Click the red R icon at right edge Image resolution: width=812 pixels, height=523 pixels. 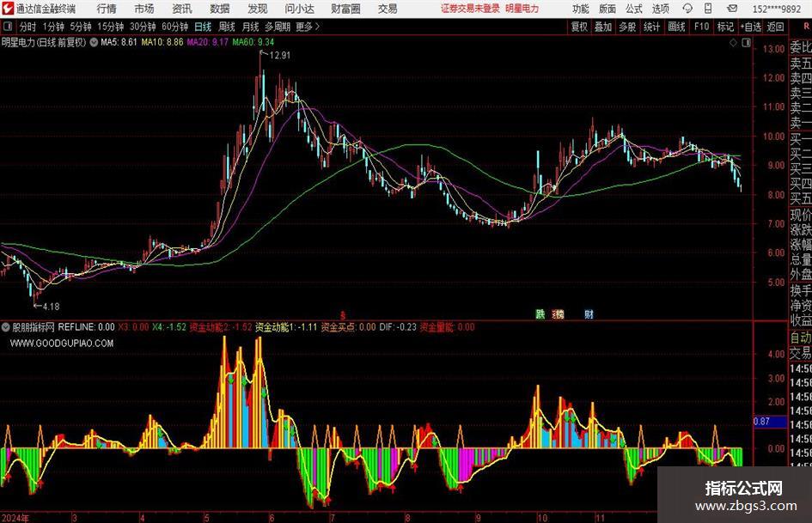[806, 27]
